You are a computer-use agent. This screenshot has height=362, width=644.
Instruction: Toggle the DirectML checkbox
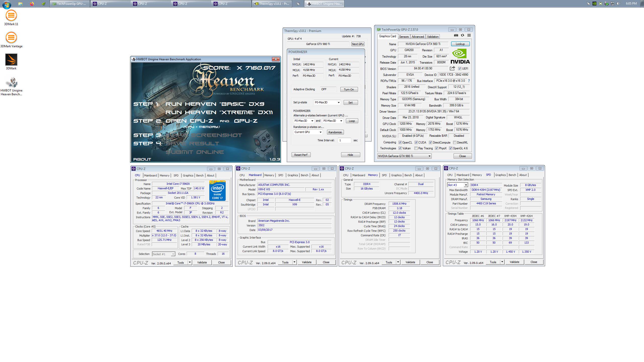[x=455, y=143]
